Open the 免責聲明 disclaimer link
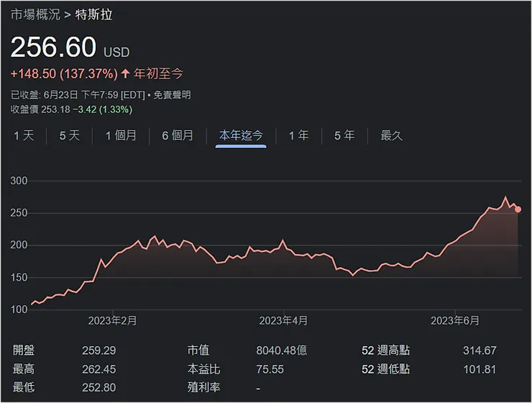Image resolution: width=532 pixels, height=403 pixels. coord(172,95)
